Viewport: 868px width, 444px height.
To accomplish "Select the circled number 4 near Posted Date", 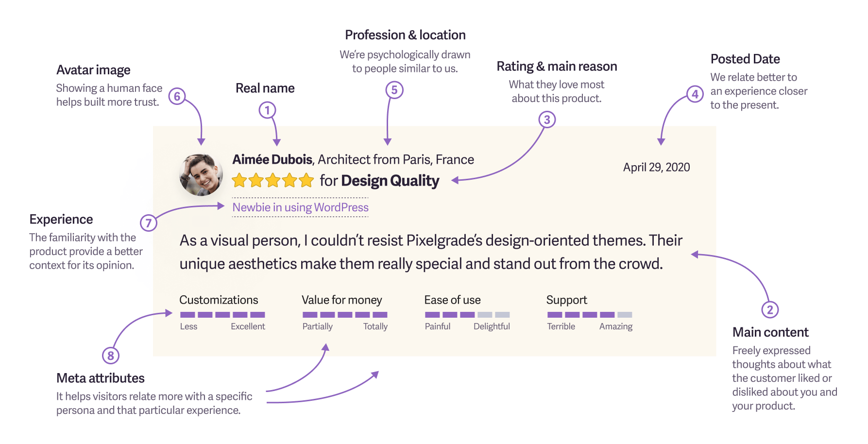I will click(695, 94).
